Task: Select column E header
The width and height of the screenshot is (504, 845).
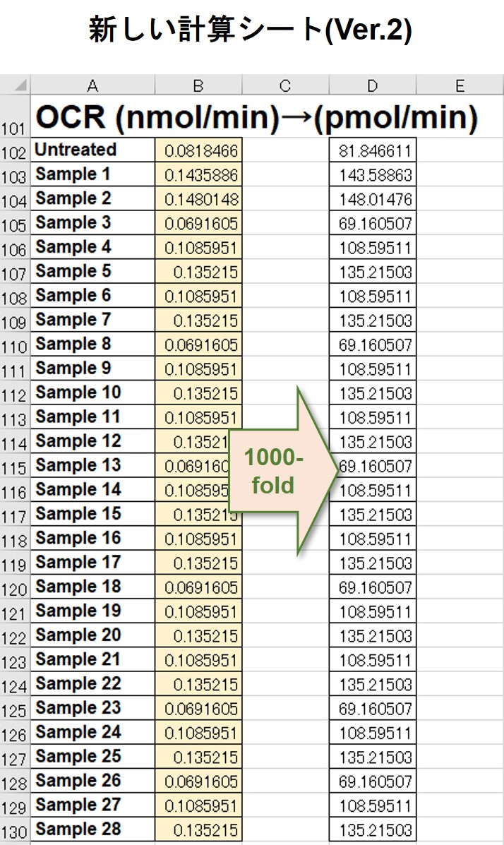Action: pos(460,85)
